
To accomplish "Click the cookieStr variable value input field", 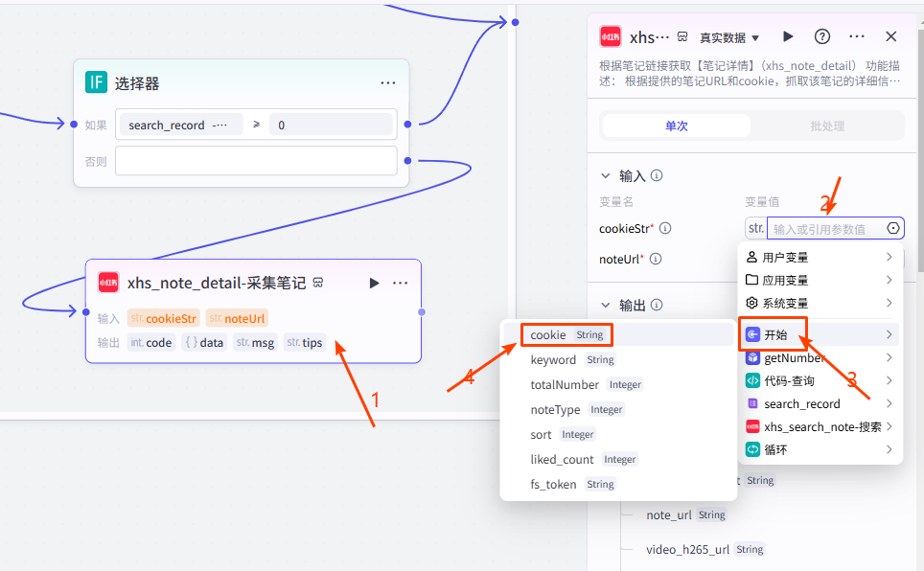I will [825, 228].
